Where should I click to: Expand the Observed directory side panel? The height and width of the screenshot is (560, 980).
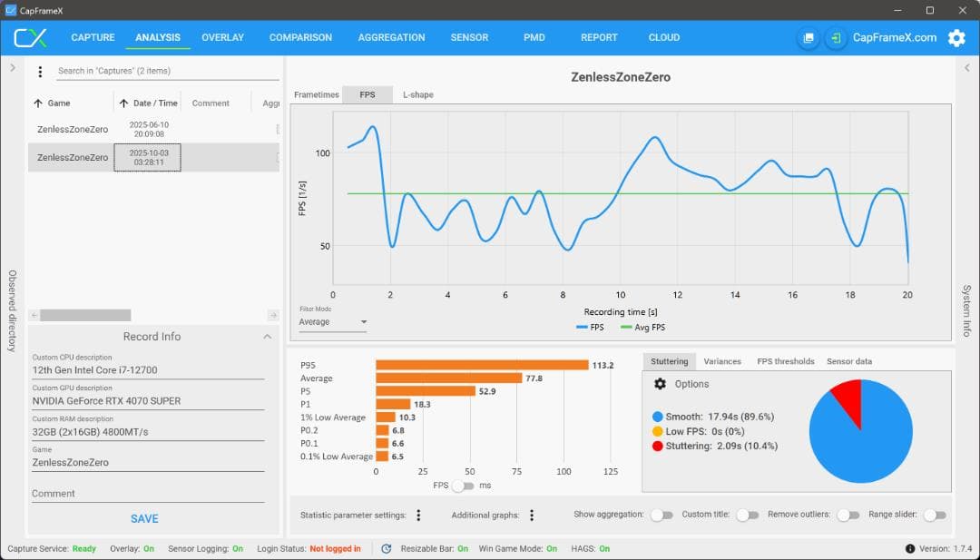pyautogui.click(x=13, y=68)
